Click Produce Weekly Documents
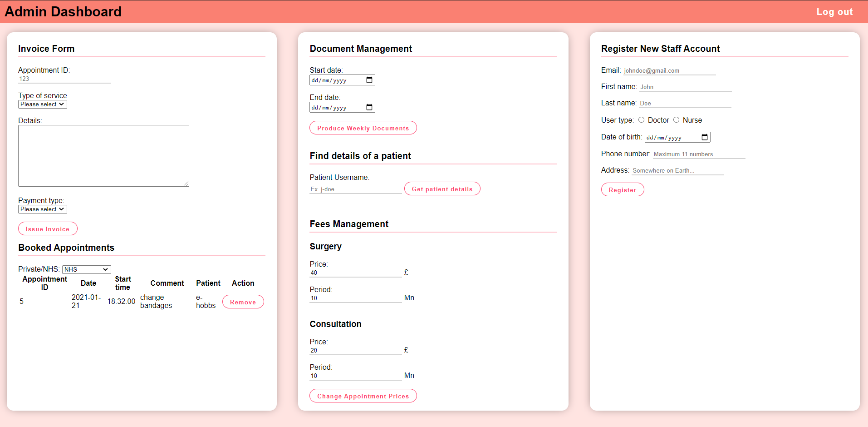Screen dimensions: 868x427 (363, 128)
